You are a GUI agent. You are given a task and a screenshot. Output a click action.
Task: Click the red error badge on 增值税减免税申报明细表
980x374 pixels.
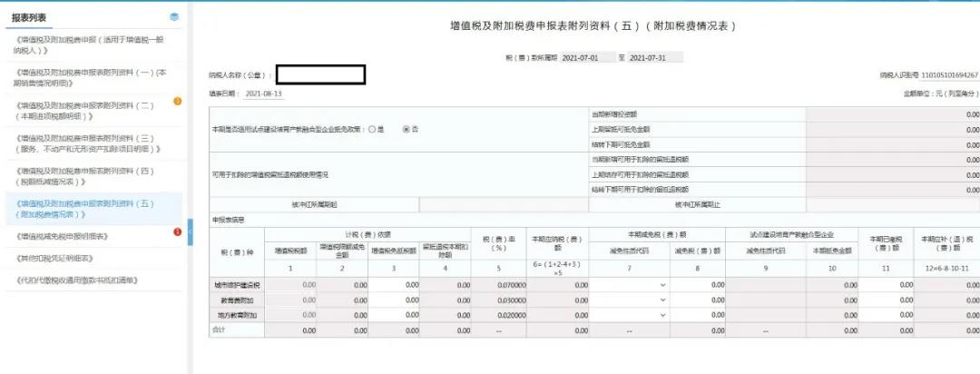tap(178, 231)
